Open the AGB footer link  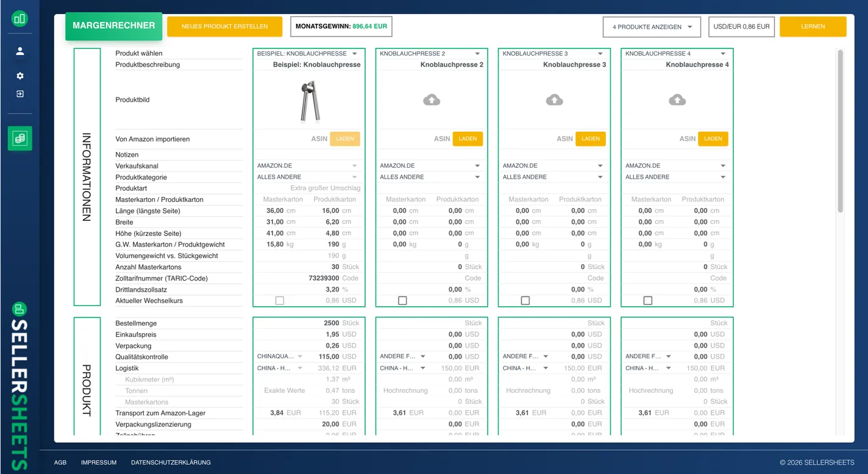click(x=60, y=462)
